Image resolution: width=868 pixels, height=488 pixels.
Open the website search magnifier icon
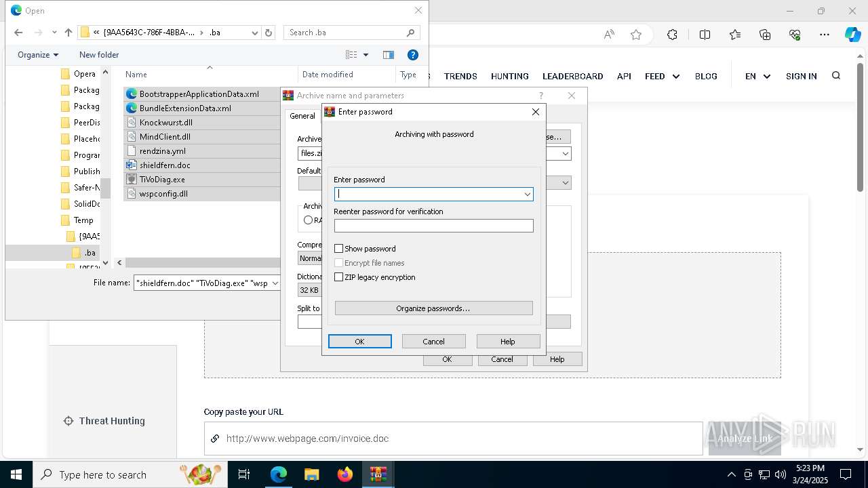coord(836,76)
